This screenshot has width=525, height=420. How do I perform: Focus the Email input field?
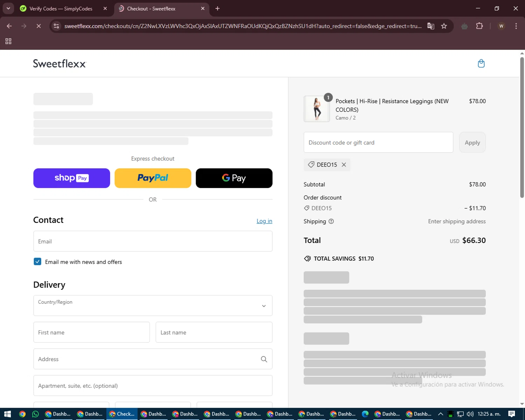click(153, 241)
